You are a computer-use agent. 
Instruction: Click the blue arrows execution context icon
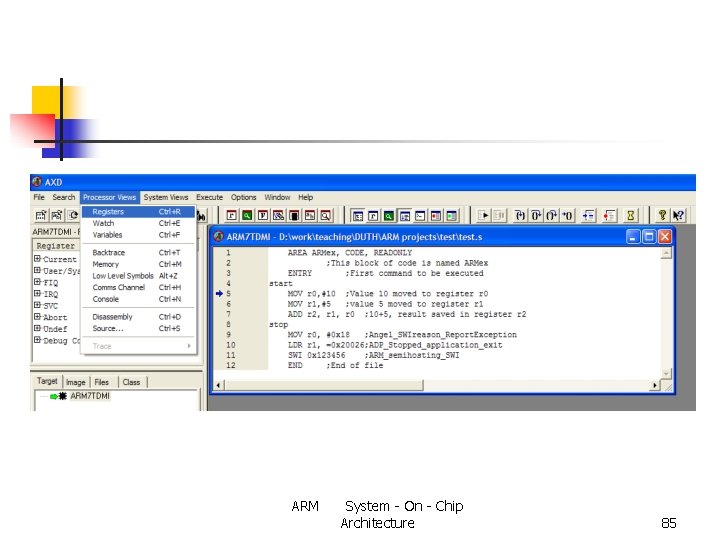[x=588, y=215]
